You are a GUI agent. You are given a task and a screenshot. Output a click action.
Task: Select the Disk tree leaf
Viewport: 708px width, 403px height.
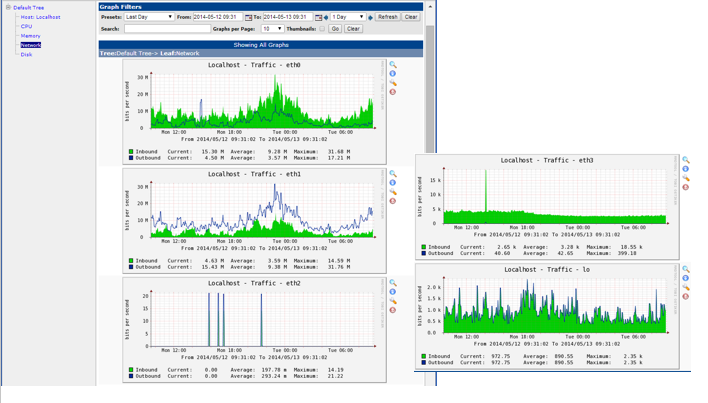(26, 55)
